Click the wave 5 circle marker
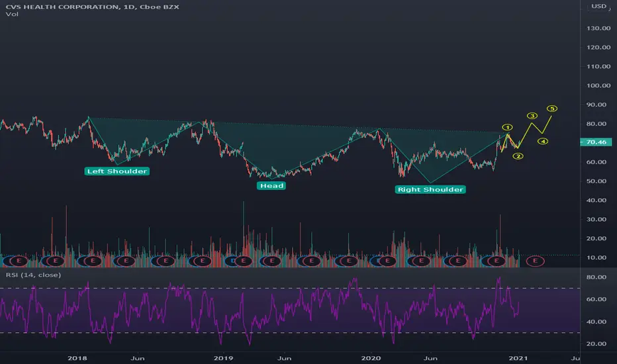Screen dimensions: 617x364 552,109
